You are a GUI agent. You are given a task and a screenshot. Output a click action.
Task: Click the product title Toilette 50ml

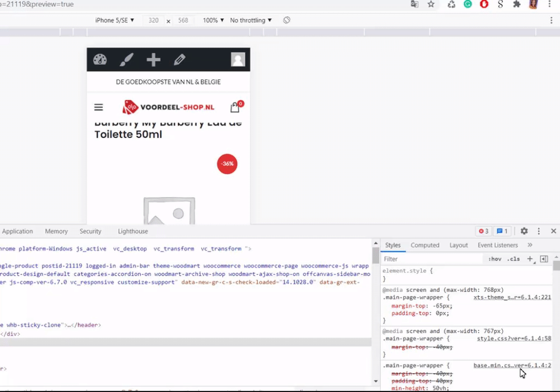point(128,134)
